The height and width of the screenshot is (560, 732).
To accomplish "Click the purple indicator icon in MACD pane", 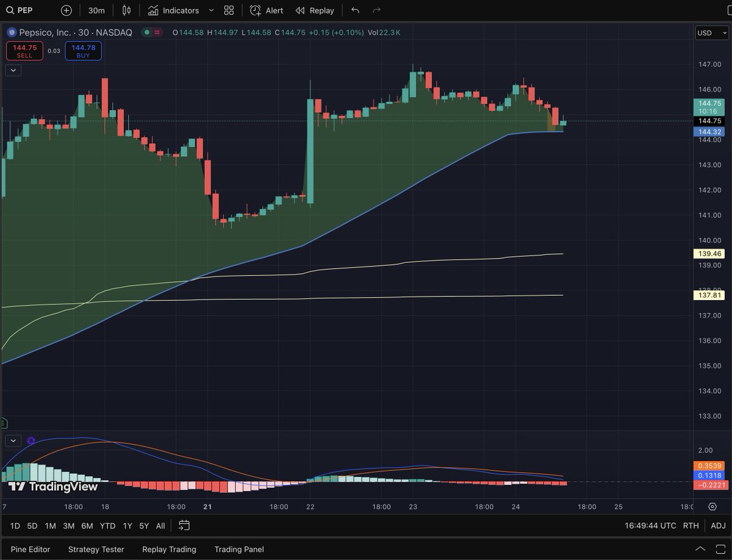I will [x=31, y=440].
